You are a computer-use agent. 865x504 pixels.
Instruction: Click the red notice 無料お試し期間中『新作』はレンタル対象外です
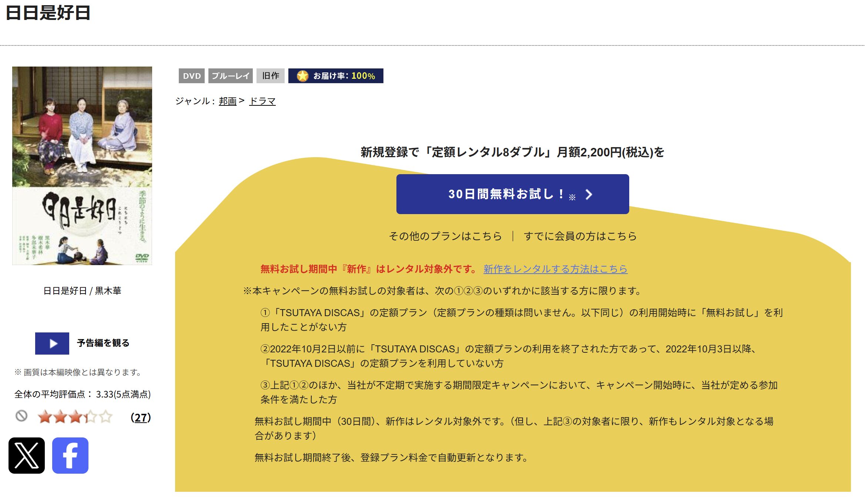pos(369,269)
